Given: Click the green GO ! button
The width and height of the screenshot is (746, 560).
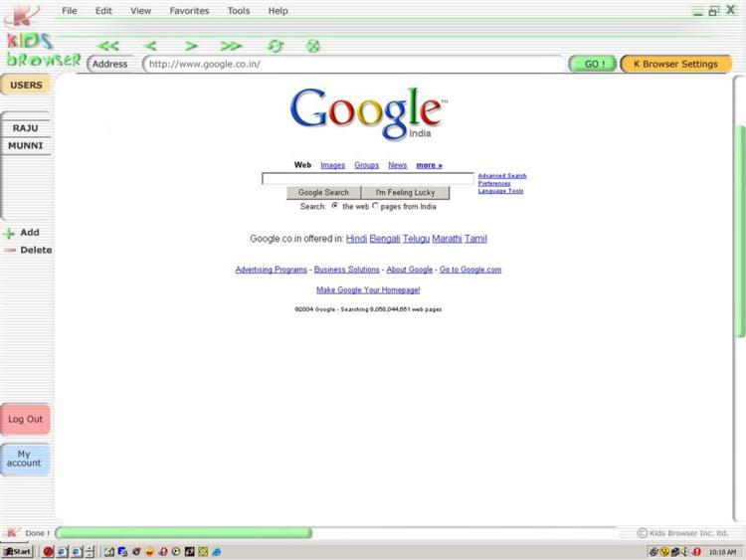Looking at the screenshot, I should [593, 64].
